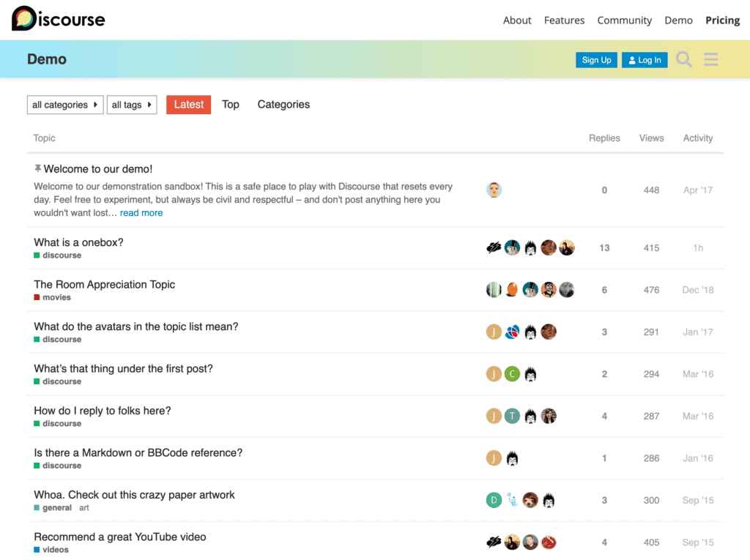This screenshot has height=560, width=750.
Task: Click J avatar in Markdown reference row
Action: [x=494, y=458]
